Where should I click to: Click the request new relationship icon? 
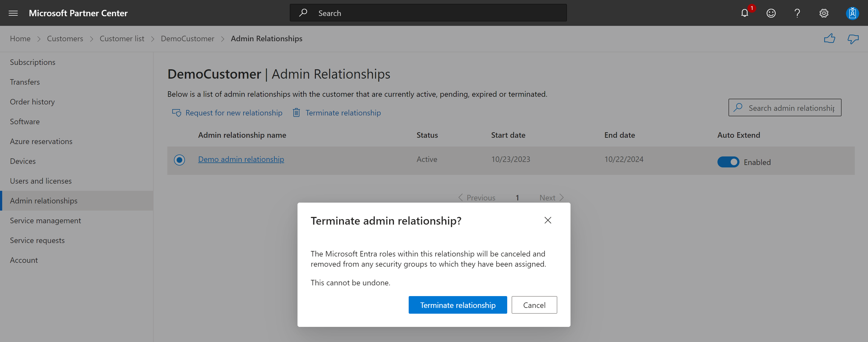tap(177, 112)
